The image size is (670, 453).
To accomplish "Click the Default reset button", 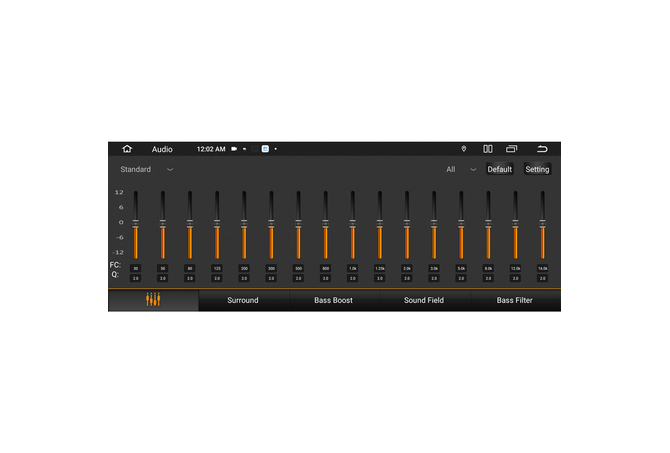I will [499, 170].
